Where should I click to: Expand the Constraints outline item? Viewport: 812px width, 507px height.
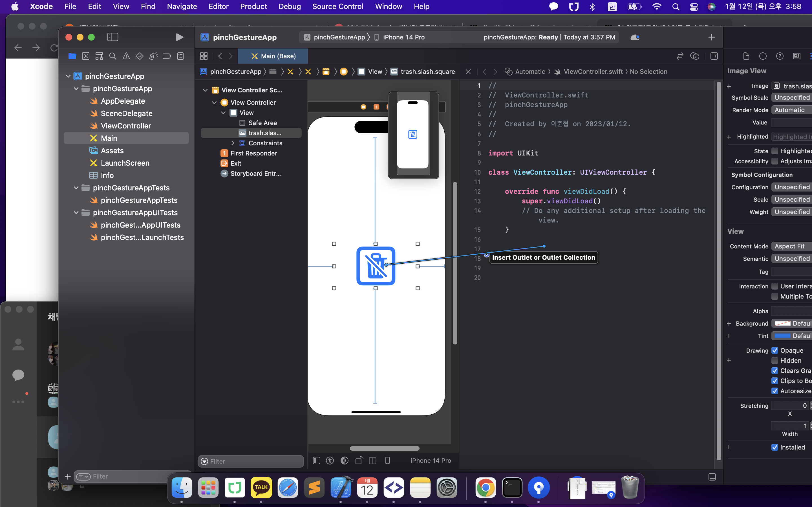tap(233, 143)
